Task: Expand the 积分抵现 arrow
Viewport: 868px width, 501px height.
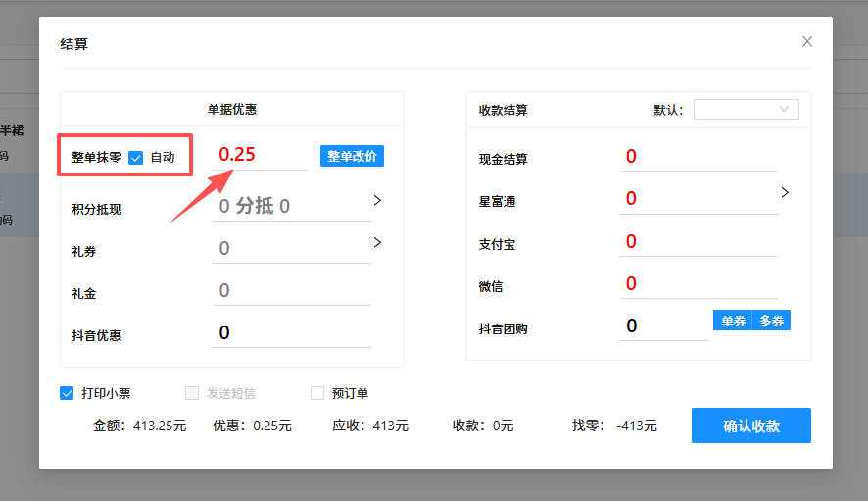Action: tap(377, 201)
